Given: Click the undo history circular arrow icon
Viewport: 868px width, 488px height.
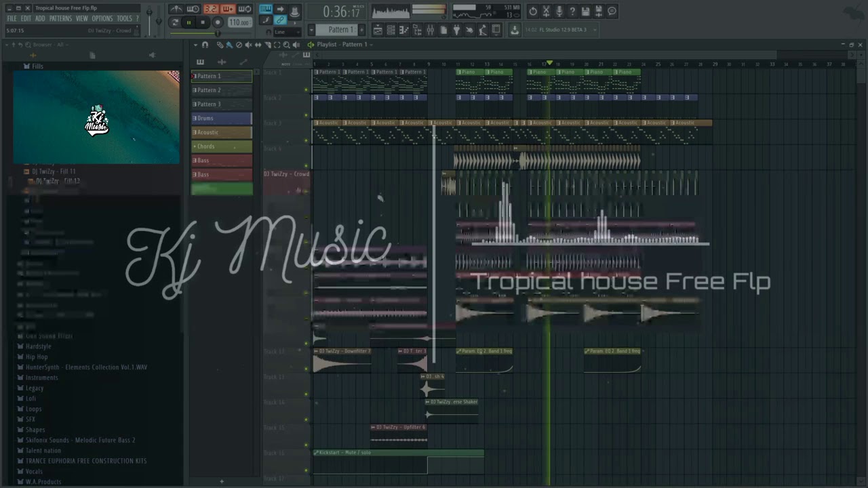Looking at the screenshot, I should tap(533, 11).
